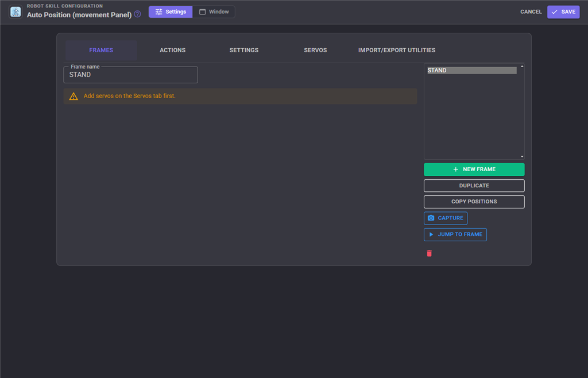This screenshot has width=588, height=378.
Task: Click COPY POSITIONS button
Action: point(474,202)
